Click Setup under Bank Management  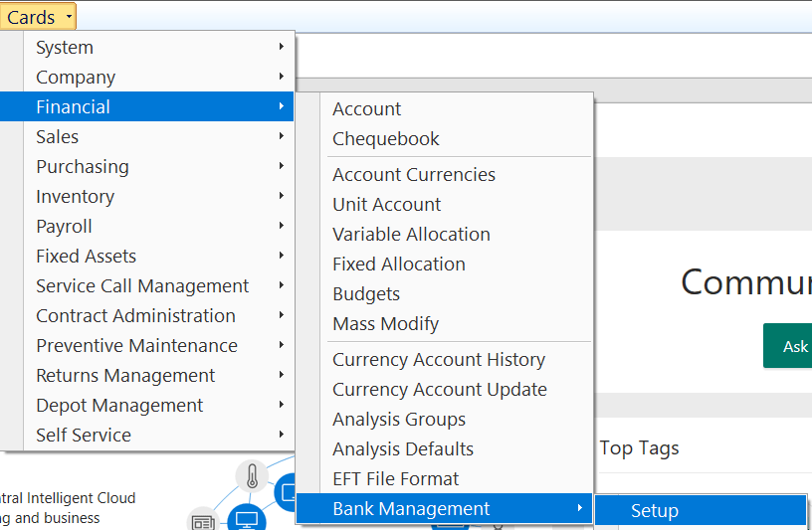(655, 511)
